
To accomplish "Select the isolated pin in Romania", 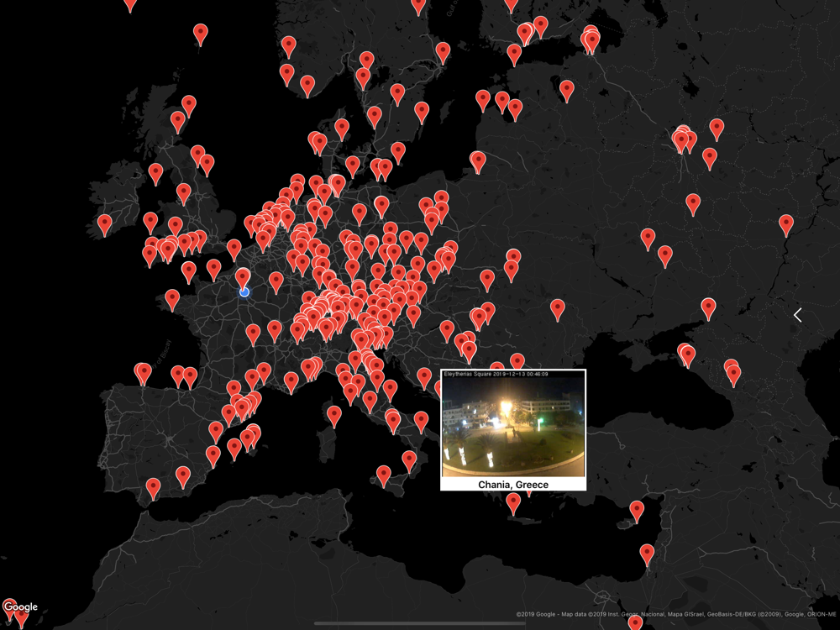I will (x=558, y=308).
